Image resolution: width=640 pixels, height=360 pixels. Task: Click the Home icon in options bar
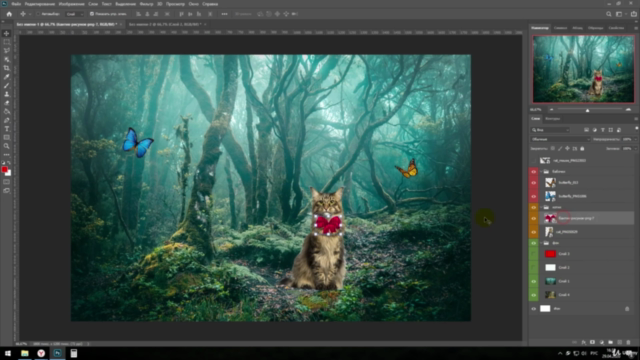coord(9,14)
